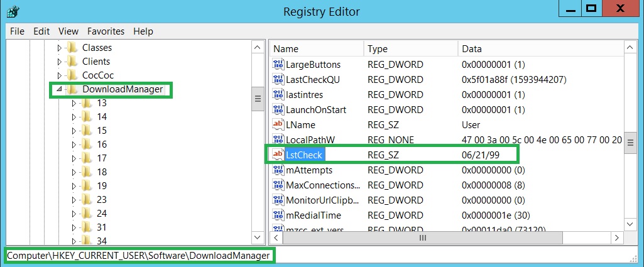Screen dimensions: 644x267
Task: Click values pane horizontal scrollbar thumb
Action: pyautogui.click(x=423, y=237)
